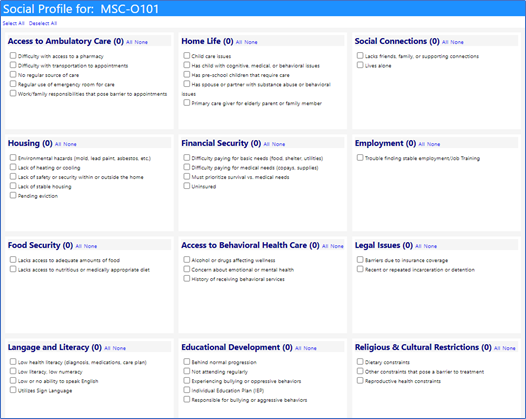Check 'Dietary constraints' box
This screenshot has width=526, height=419.
[360, 362]
